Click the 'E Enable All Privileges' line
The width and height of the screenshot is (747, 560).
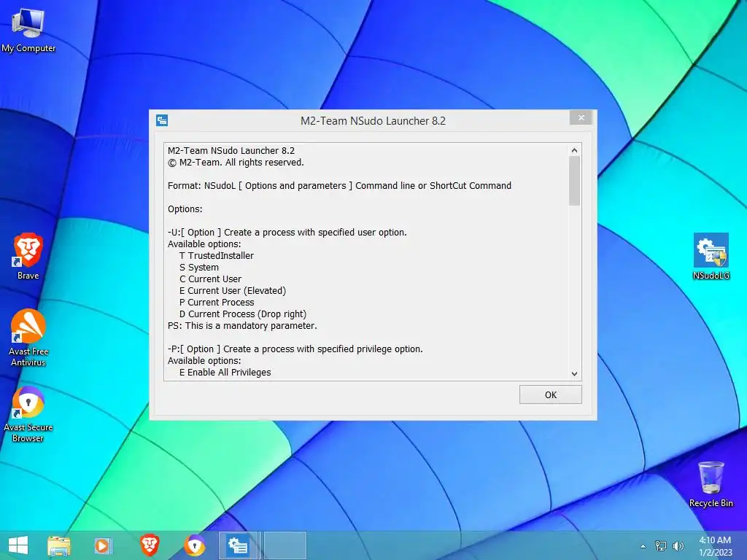(x=225, y=373)
